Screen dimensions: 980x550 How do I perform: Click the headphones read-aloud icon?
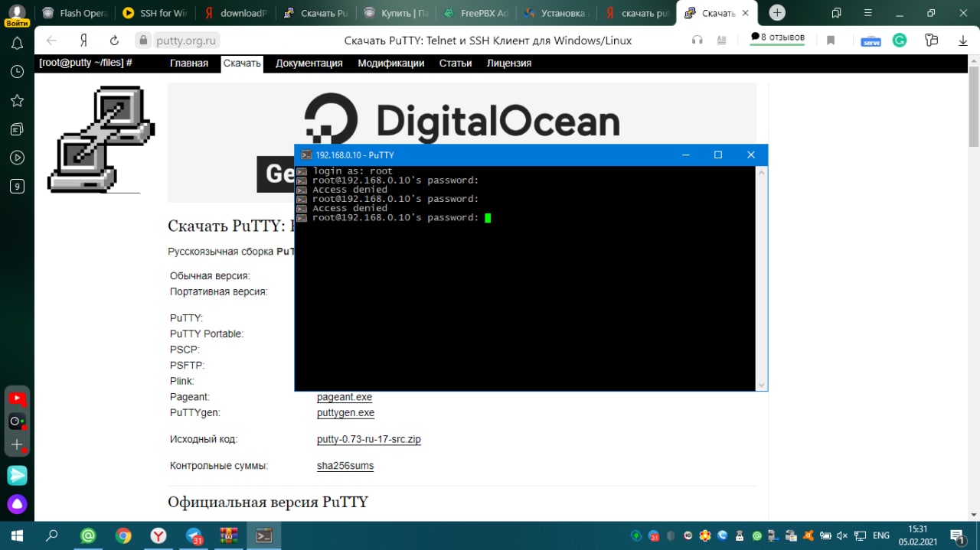697,41
